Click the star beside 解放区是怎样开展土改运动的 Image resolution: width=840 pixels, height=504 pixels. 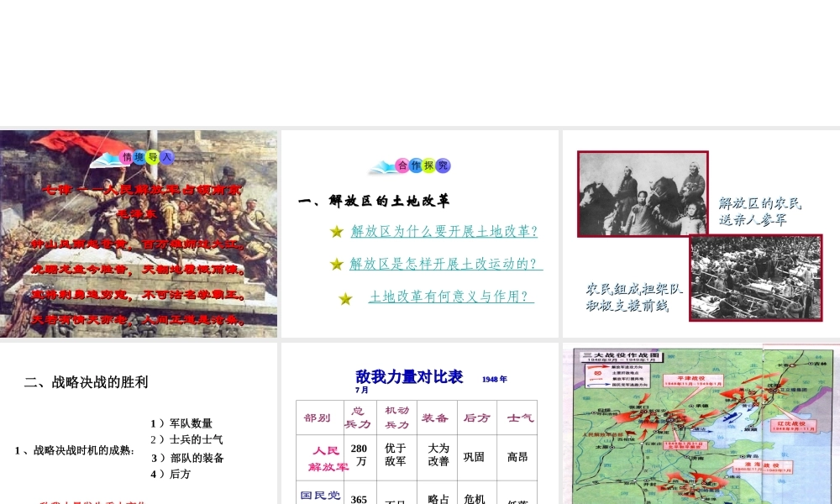[337, 264]
